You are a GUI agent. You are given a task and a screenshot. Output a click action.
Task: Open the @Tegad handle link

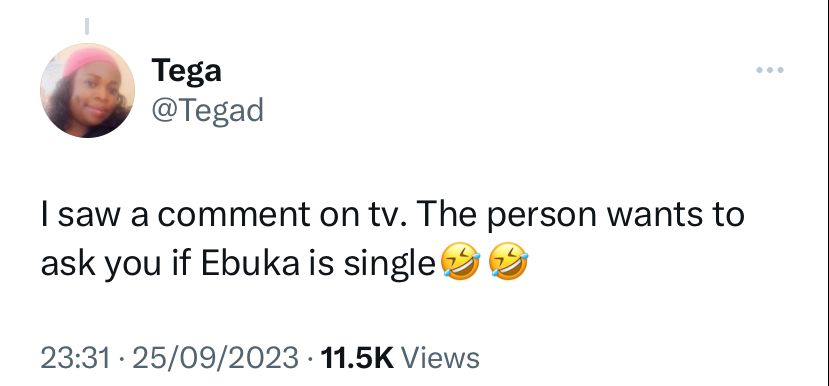tap(207, 111)
